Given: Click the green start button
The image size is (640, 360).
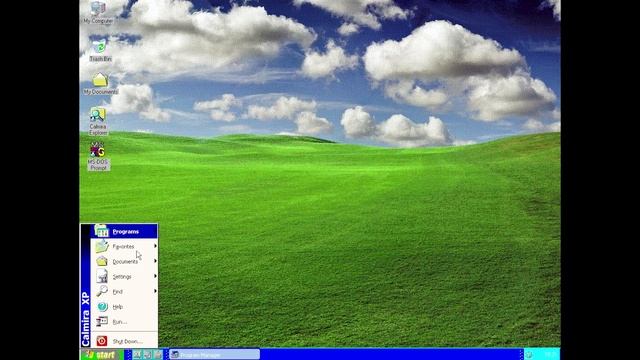Looking at the screenshot, I should pos(101,355).
